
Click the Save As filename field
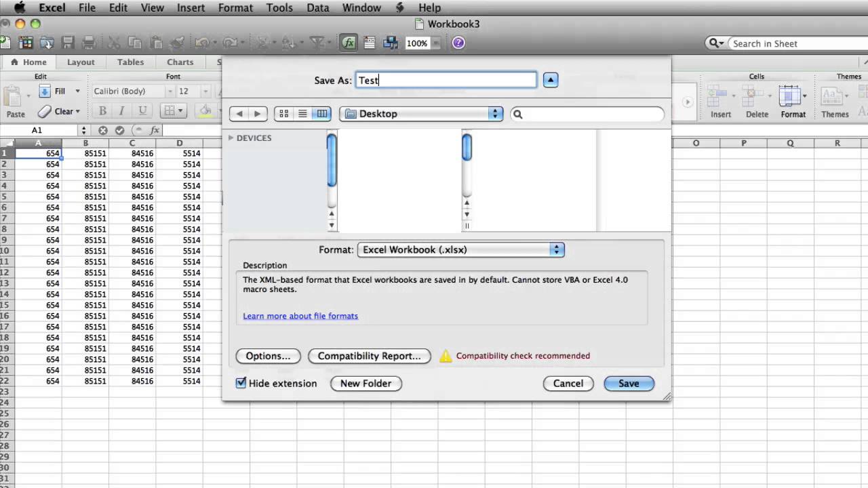(x=446, y=80)
